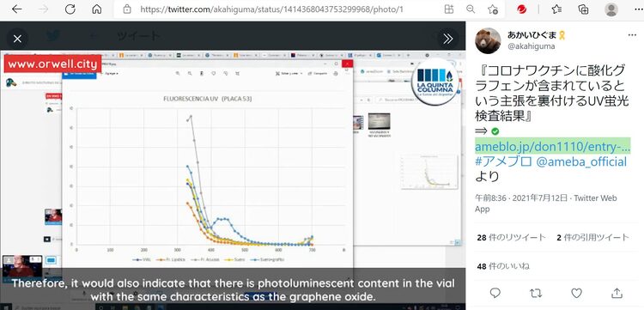Add page to favorites star icon
The height and width of the screenshot is (310, 644).
pos(493,9)
